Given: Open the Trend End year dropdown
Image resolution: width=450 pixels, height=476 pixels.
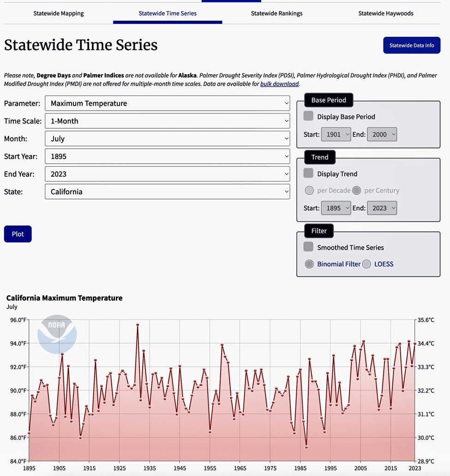Looking at the screenshot, I should point(382,208).
